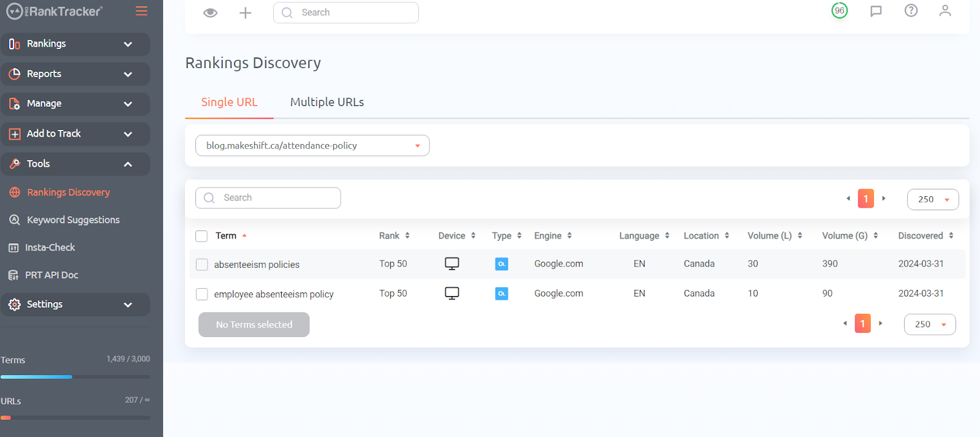Check the employee absenteeism policy checkbox
The image size is (980, 437).
[202, 294]
